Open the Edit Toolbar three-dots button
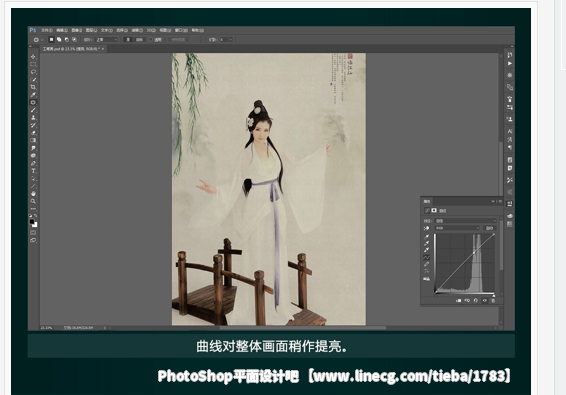566x395 pixels. pos(33,209)
